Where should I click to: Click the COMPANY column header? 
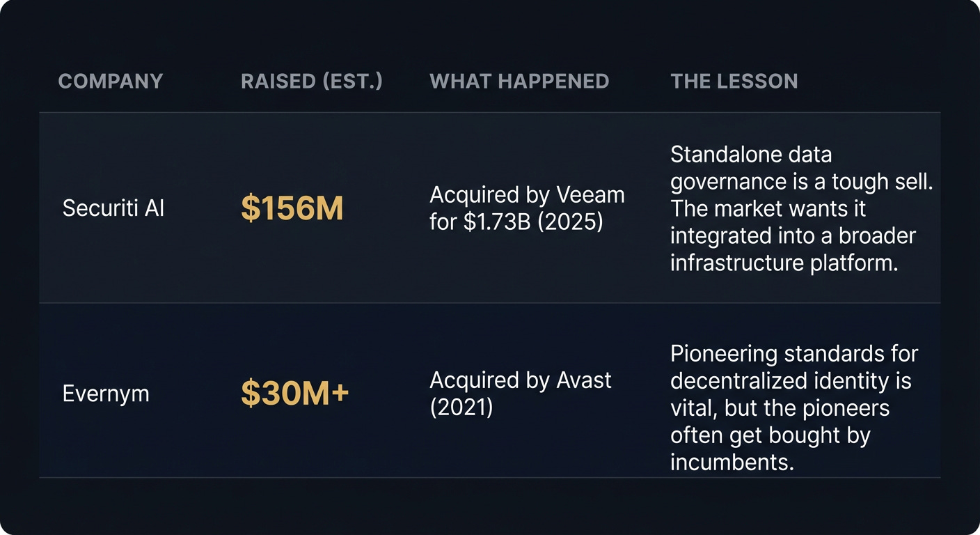tap(111, 82)
